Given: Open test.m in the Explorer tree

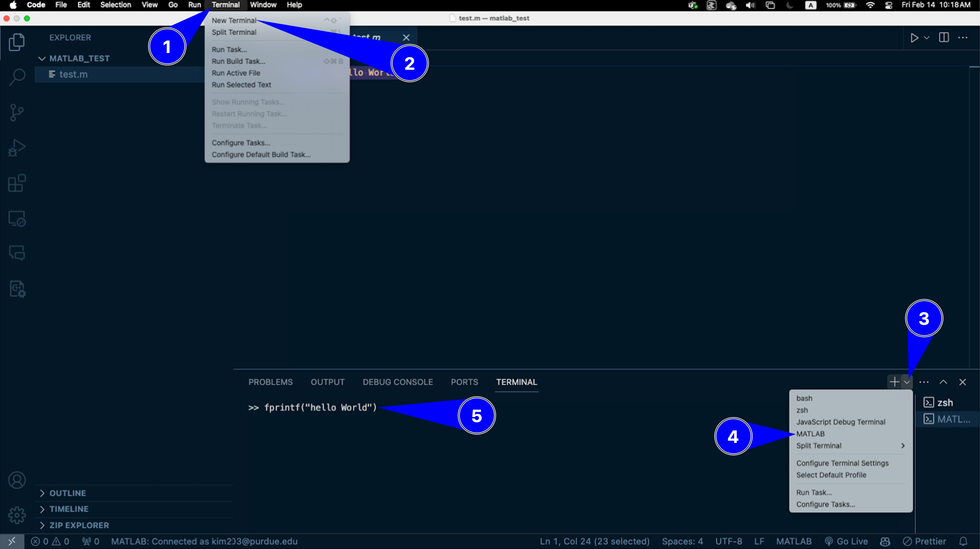Looking at the screenshot, I should point(74,74).
